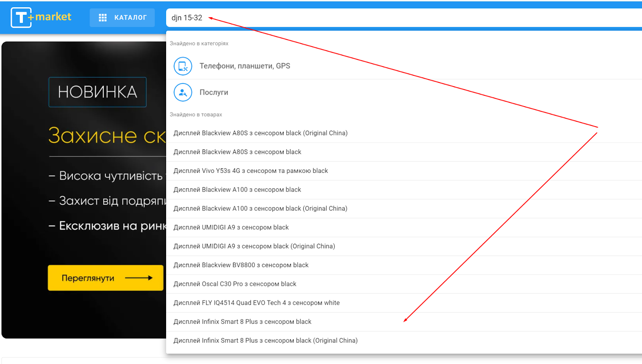
Task: Click the T+market logo
Action: (41, 17)
